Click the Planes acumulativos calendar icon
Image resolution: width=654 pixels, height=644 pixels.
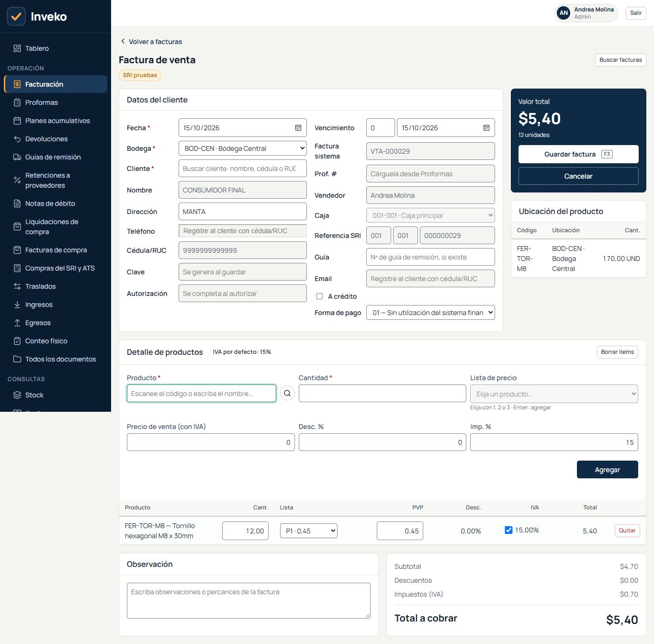[17, 121]
